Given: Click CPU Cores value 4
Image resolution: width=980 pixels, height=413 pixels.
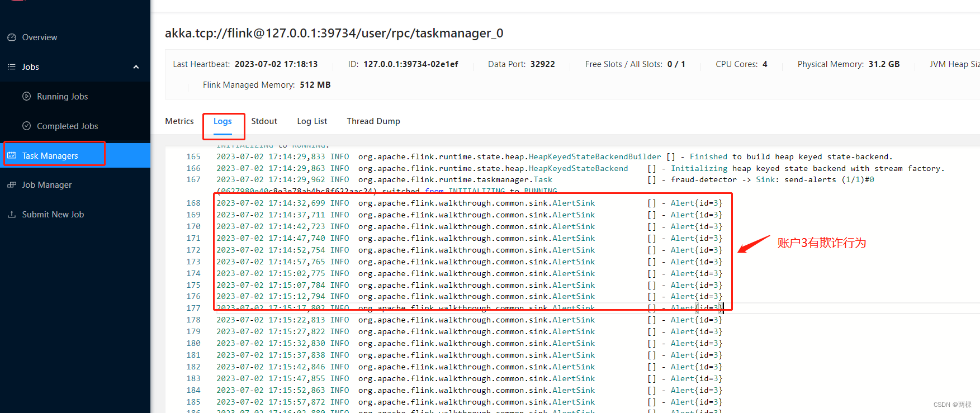Looking at the screenshot, I should [765, 64].
